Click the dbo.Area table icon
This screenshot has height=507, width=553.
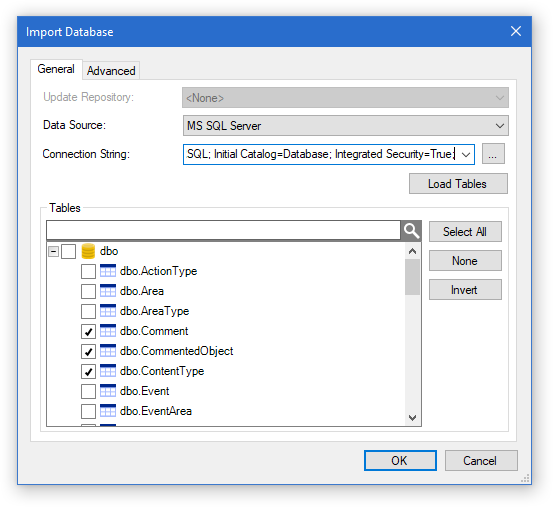click(108, 291)
